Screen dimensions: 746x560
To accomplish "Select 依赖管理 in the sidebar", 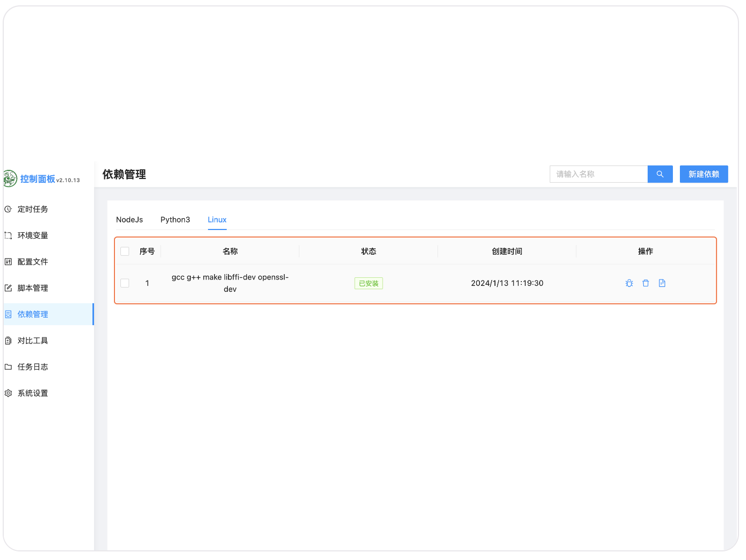I will tap(33, 314).
